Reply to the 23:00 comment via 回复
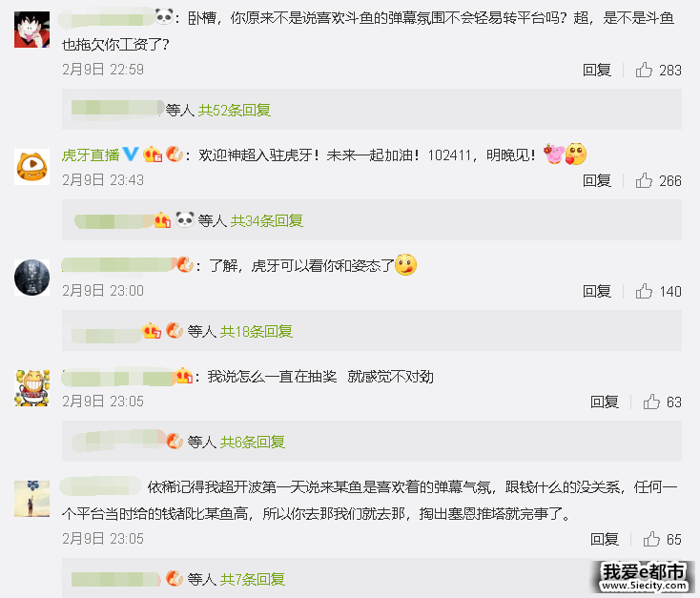700x598 pixels. click(596, 292)
